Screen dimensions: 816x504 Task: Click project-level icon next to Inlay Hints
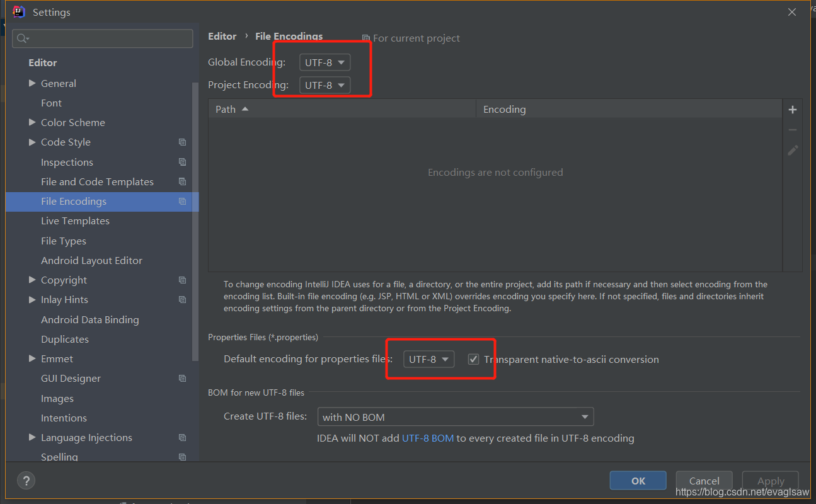tap(182, 300)
